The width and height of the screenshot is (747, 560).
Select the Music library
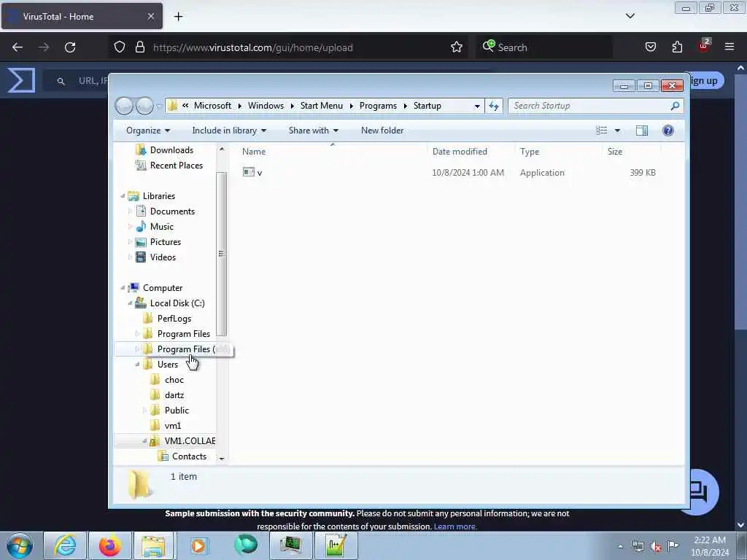(x=161, y=227)
